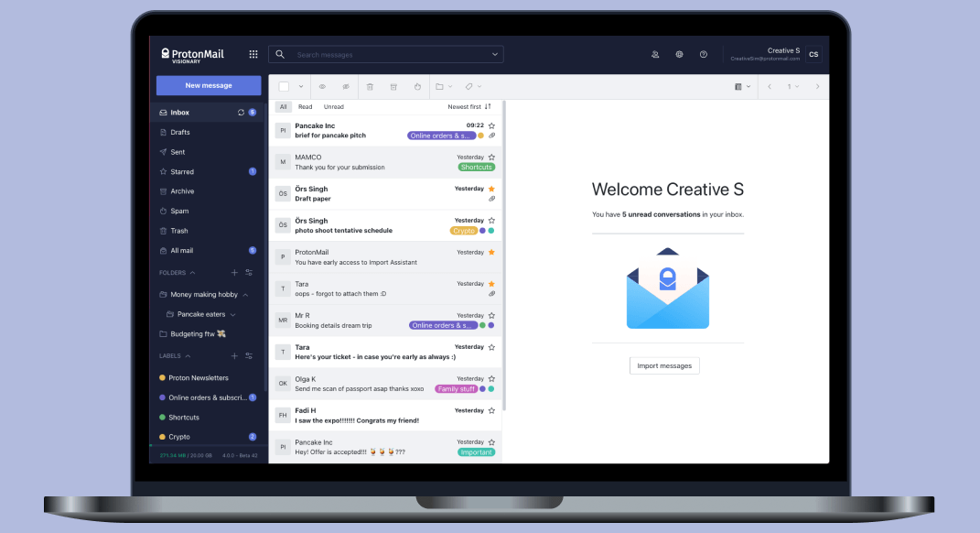Select the Unread filter tab
The width and height of the screenshot is (980, 533).
(334, 107)
